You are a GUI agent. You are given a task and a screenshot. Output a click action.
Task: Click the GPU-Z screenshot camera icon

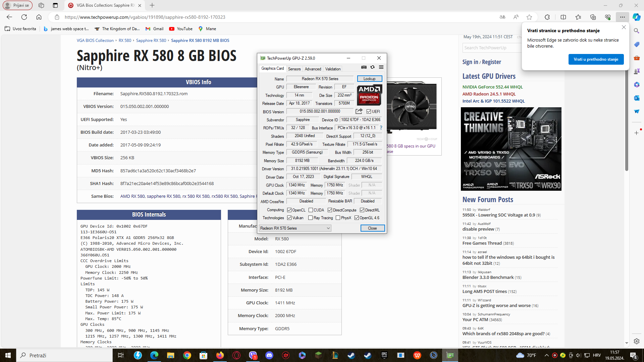pyautogui.click(x=364, y=67)
